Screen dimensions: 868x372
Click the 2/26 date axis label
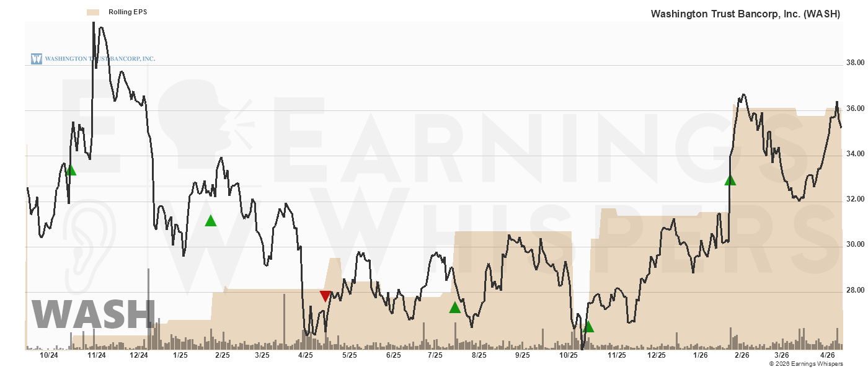pyautogui.click(x=742, y=355)
